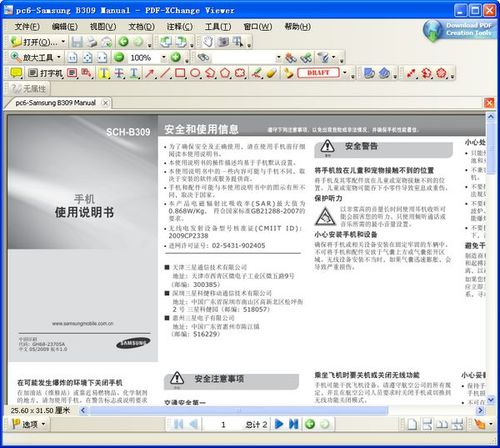500x448 pixels.
Task: Expand the zoom percentage dropdown
Action: (164, 58)
